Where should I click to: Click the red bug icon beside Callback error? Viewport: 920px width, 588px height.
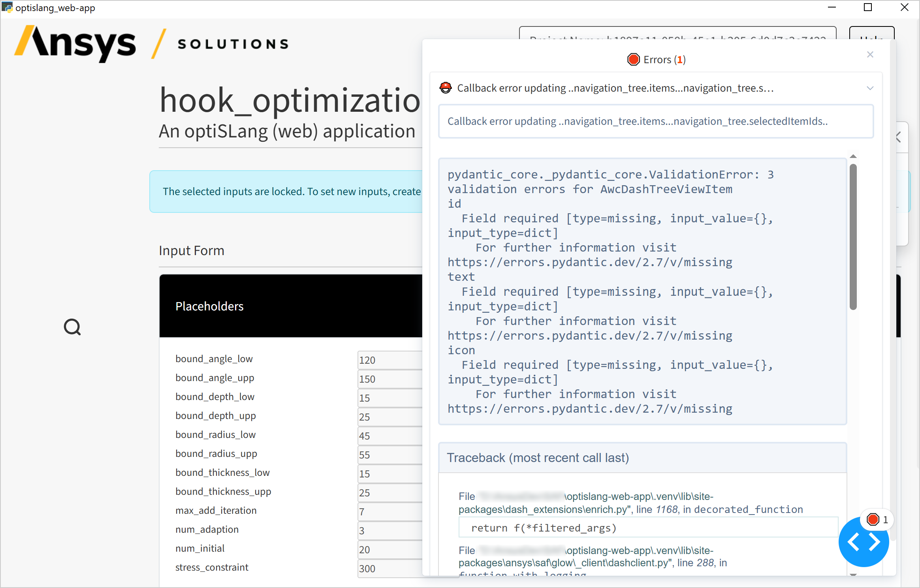446,88
